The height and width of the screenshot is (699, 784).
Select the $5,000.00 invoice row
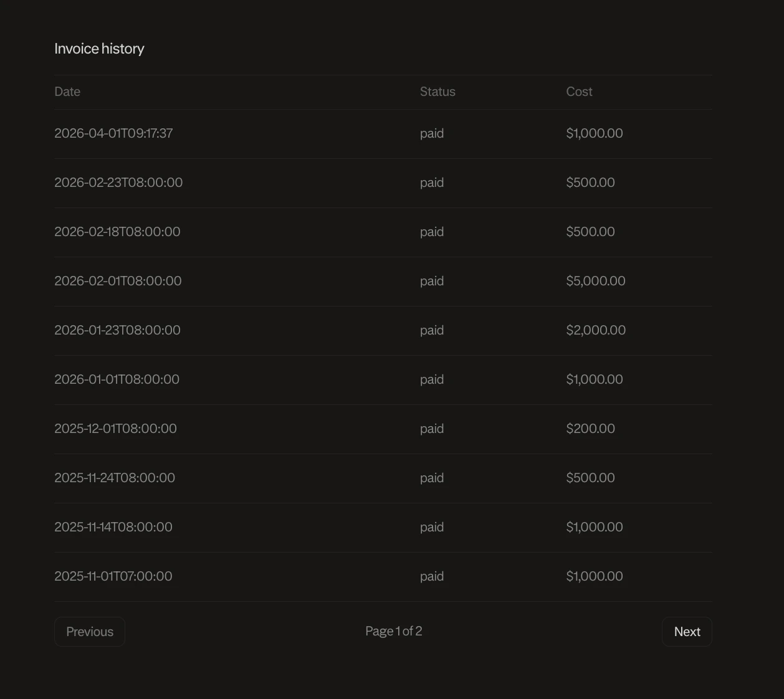[118, 281]
